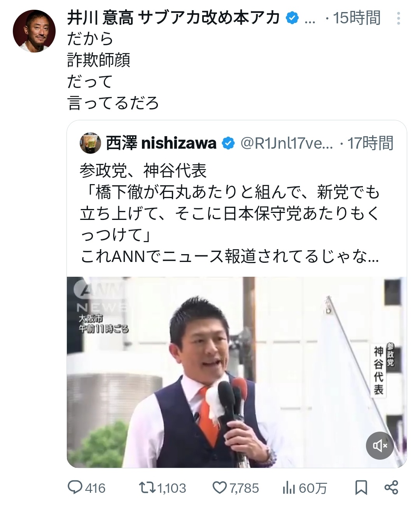Click the 17時間 quoted post timestamp
This screenshot has width=420, height=506.
pyautogui.click(x=370, y=143)
